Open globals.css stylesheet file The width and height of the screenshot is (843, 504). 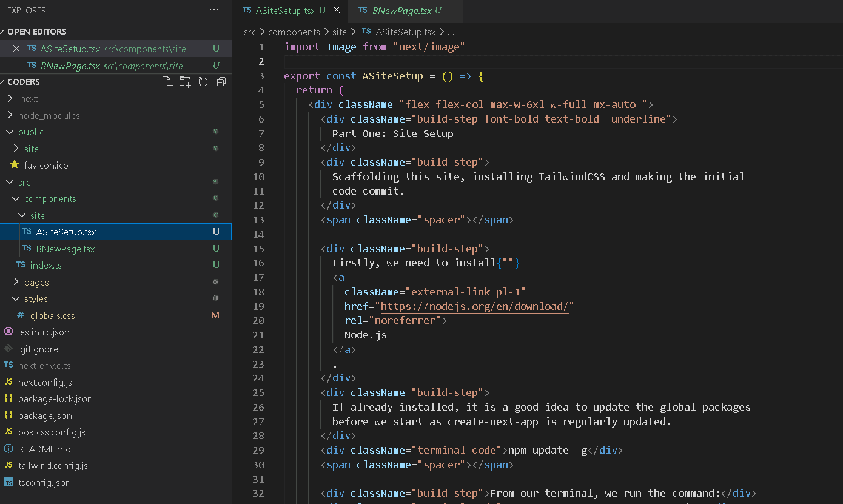pyautogui.click(x=52, y=315)
